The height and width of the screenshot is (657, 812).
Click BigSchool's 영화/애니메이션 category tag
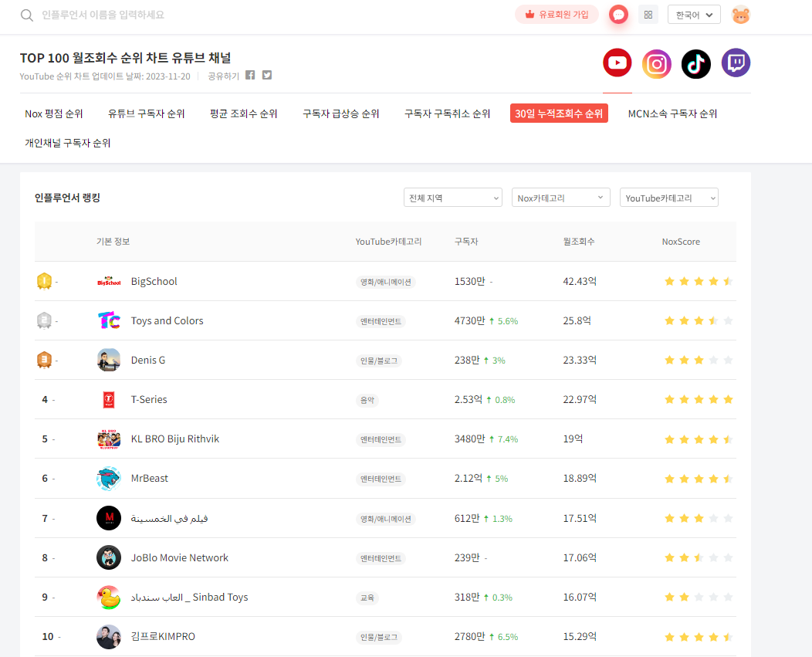tap(385, 282)
